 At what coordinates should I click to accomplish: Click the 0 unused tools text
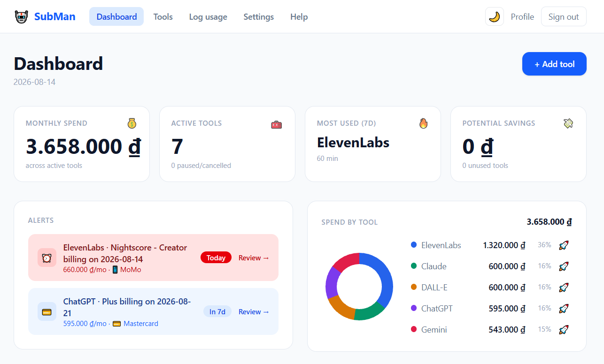485,166
